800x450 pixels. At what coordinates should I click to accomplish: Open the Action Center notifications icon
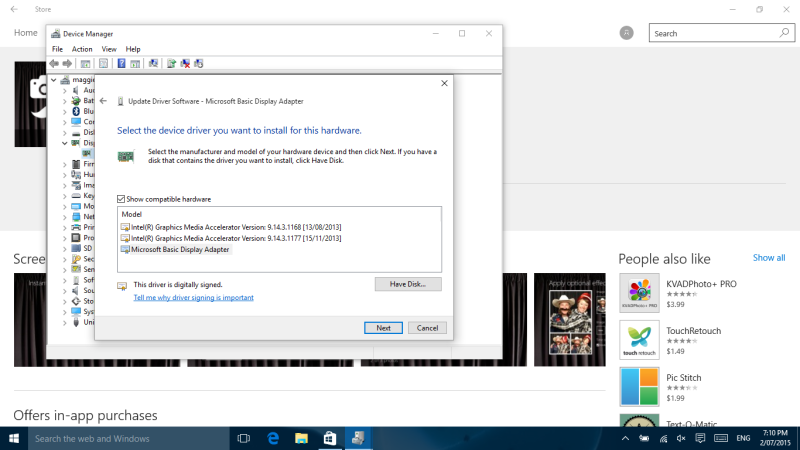[x=700, y=438]
